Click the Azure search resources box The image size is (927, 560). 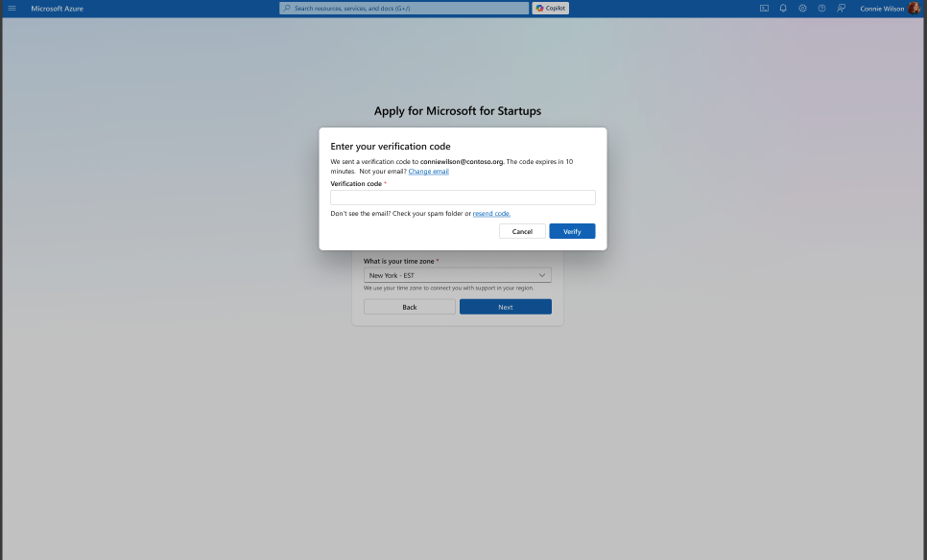(x=404, y=9)
